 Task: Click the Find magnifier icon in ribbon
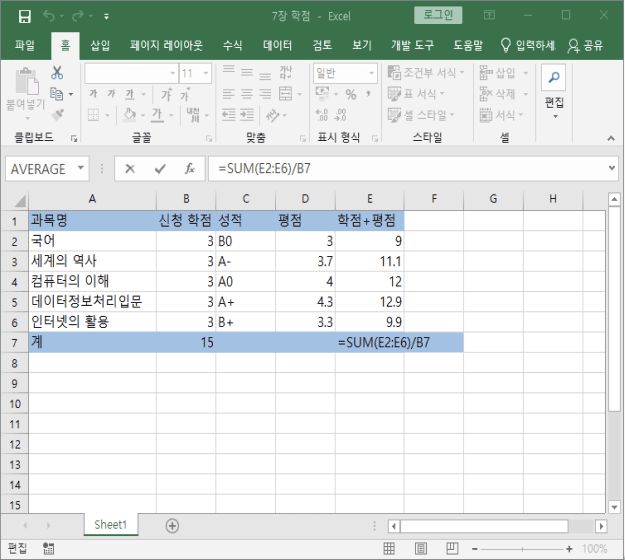(x=554, y=78)
